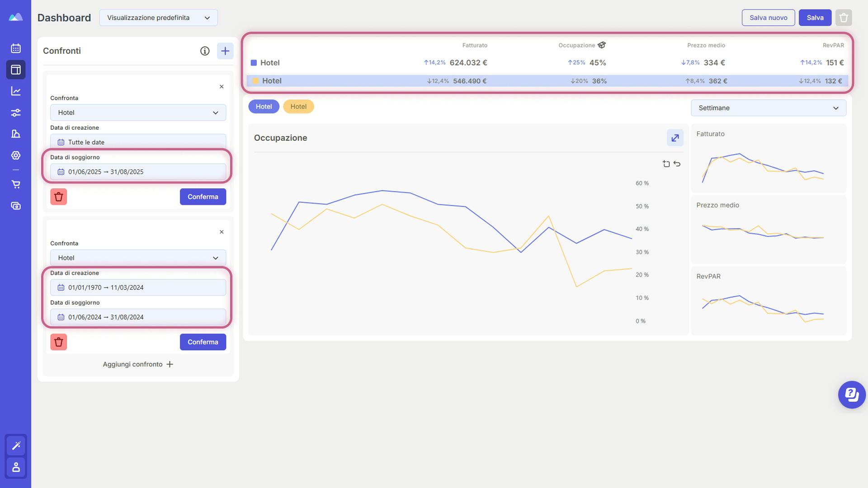Click Aggiungi confronto
The width and height of the screenshot is (868, 488).
coord(138,364)
